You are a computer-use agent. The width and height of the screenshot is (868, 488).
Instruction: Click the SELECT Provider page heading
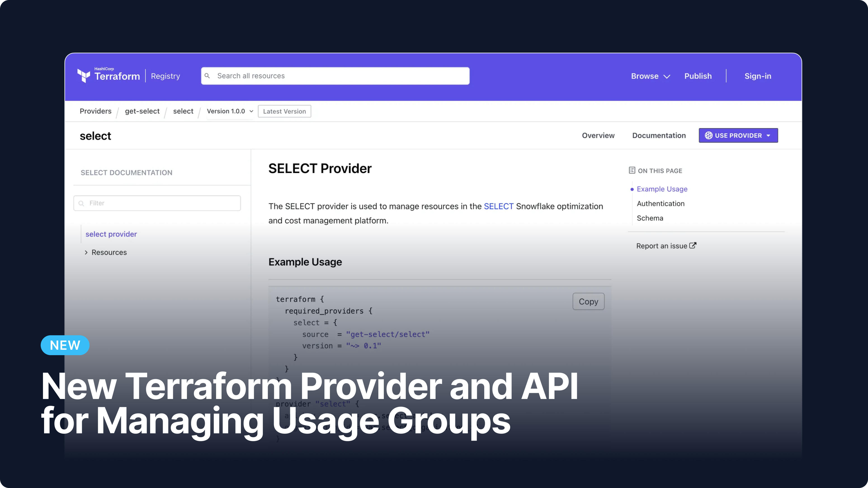pyautogui.click(x=320, y=168)
